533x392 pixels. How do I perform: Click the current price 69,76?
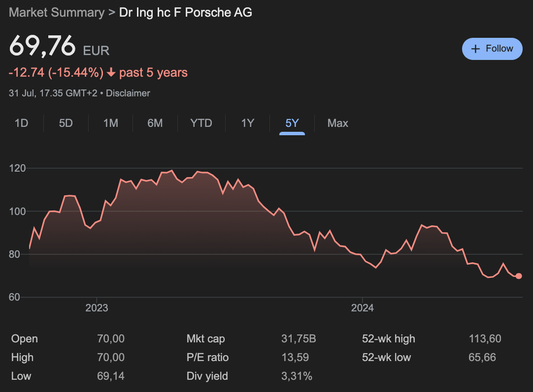[43, 47]
